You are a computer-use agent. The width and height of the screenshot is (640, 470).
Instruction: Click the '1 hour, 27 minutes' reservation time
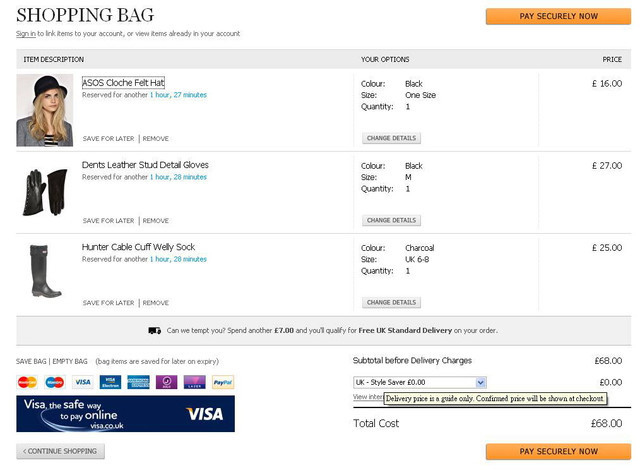pyautogui.click(x=178, y=95)
